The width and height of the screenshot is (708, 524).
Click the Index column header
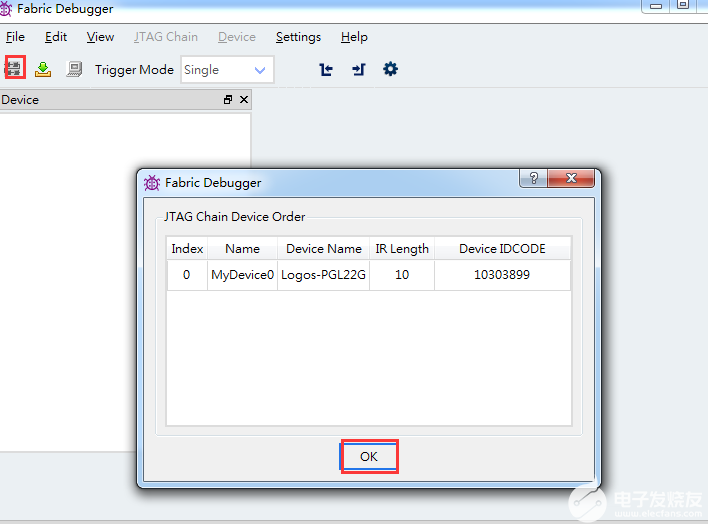pos(187,248)
